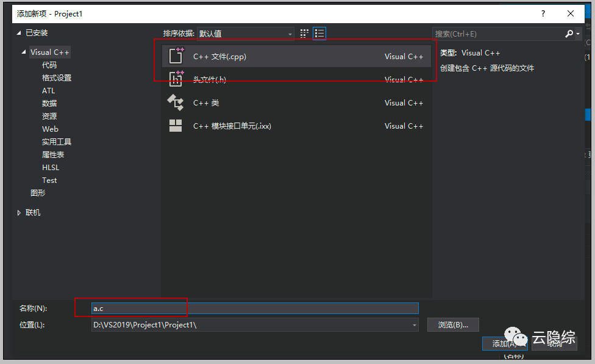This screenshot has width=595, height=364.
Task: Expand the 联机 tree node
Action: coord(19,213)
